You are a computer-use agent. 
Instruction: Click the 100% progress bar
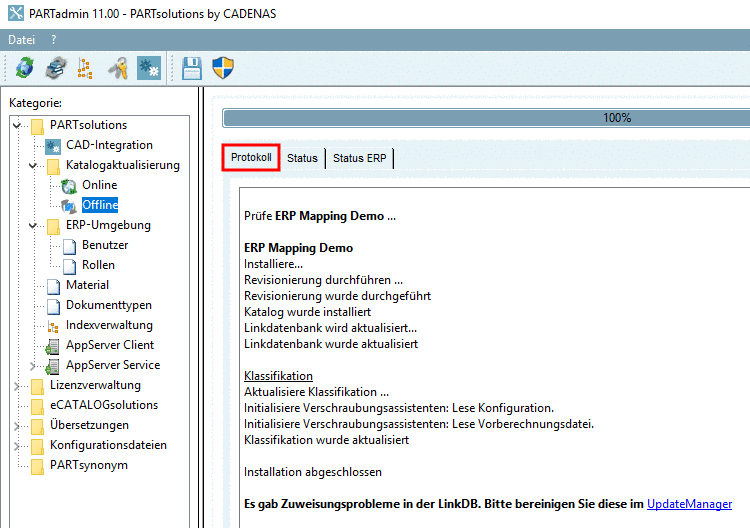point(486,118)
